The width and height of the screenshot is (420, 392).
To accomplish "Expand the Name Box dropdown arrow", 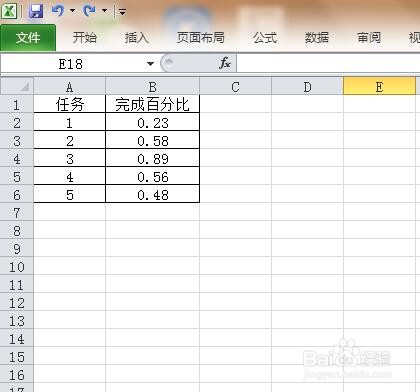I will [150, 64].
